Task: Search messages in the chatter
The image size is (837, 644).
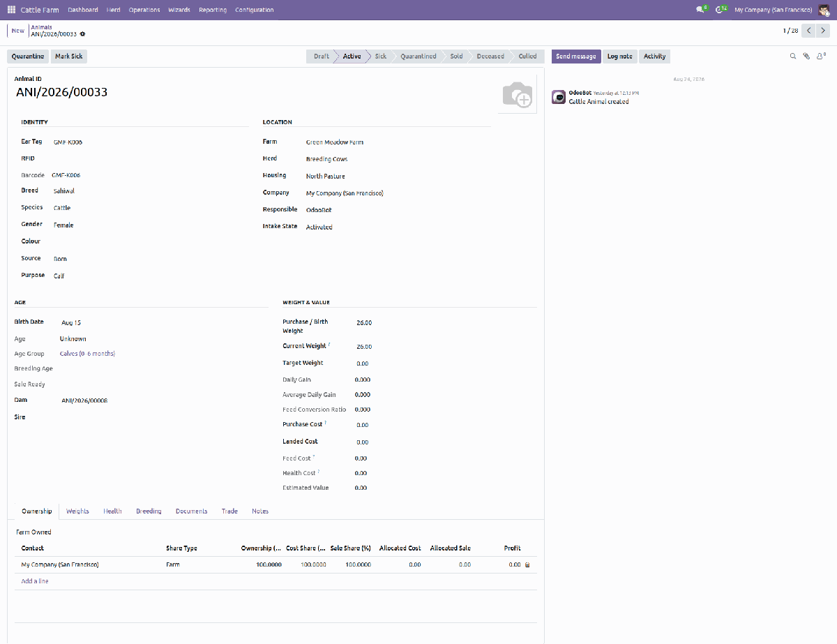Action: coord(792,57)
